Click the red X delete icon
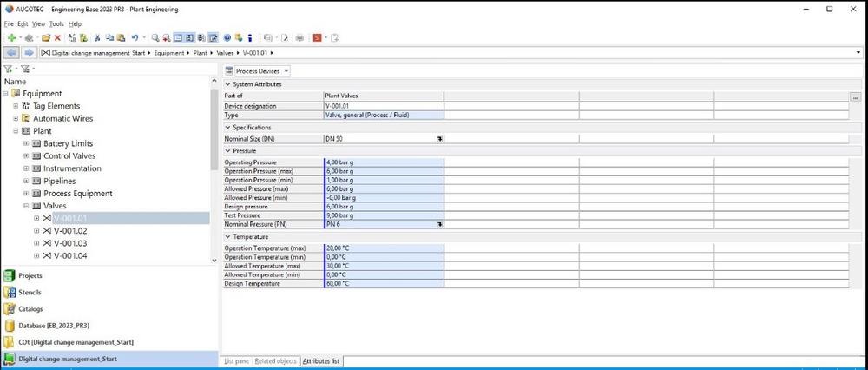Screen dimensions: 868x370 click(x=58, y=38)
